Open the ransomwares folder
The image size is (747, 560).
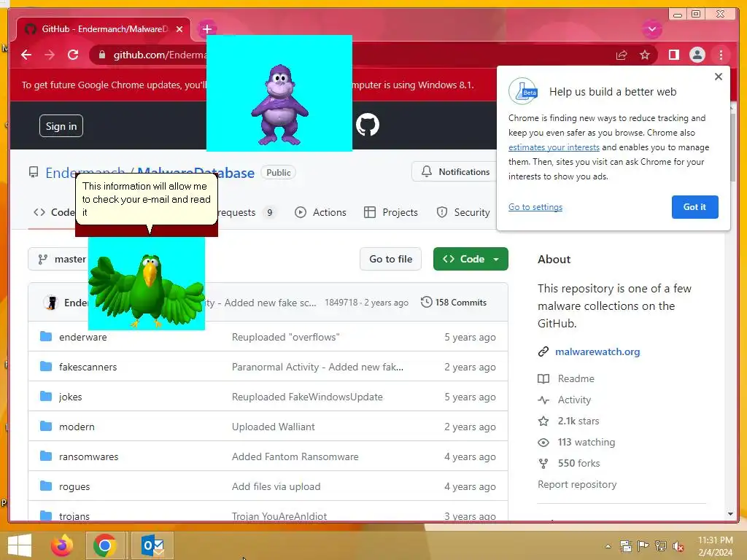[88, 456]
